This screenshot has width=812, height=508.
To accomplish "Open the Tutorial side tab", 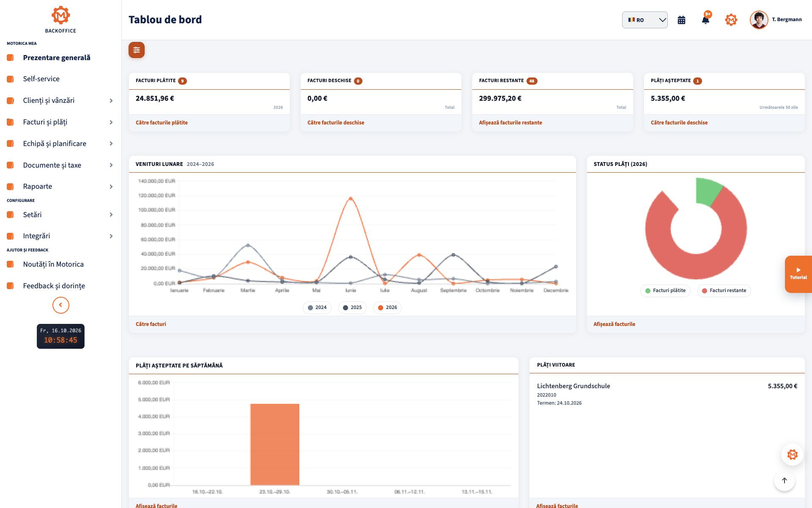I will click(798, 274).
